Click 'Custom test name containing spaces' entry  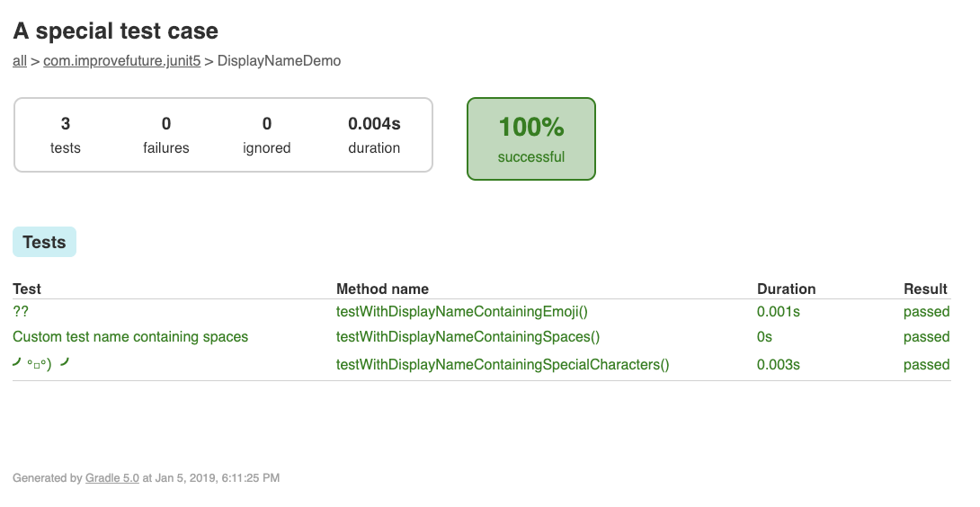130,337
